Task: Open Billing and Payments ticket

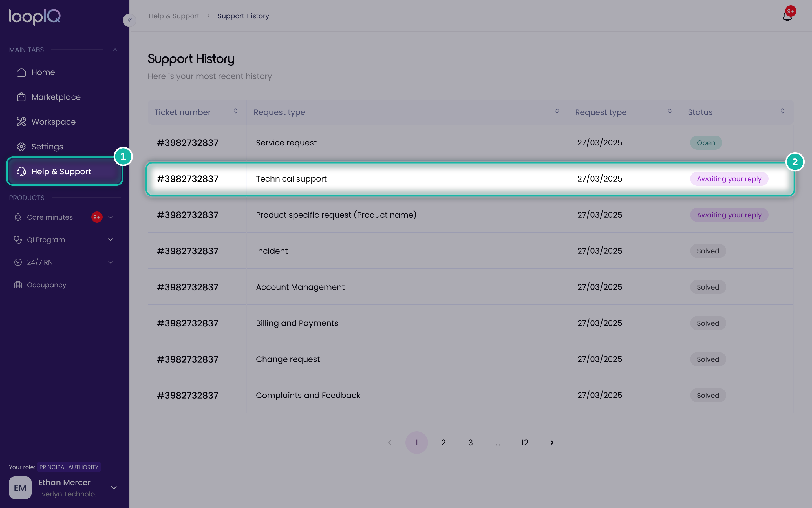Action: tap(471, 323)
